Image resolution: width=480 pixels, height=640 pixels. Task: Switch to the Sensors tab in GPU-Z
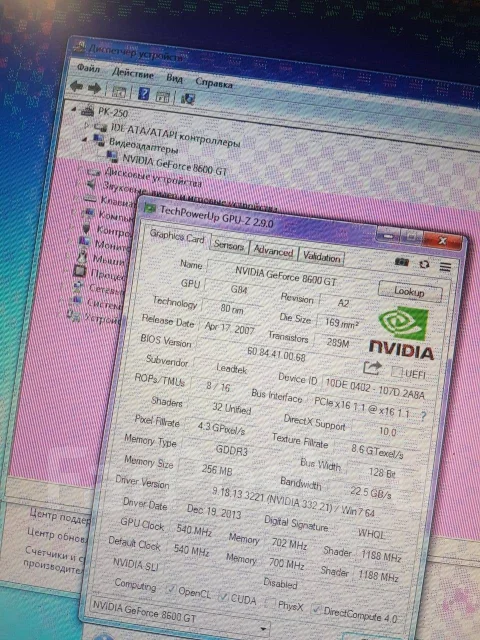229,246
